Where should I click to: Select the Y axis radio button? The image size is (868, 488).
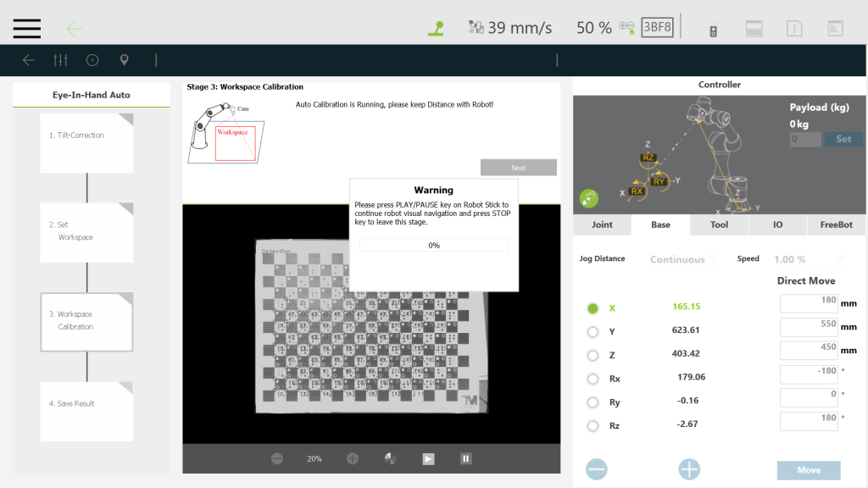point(593,332)
